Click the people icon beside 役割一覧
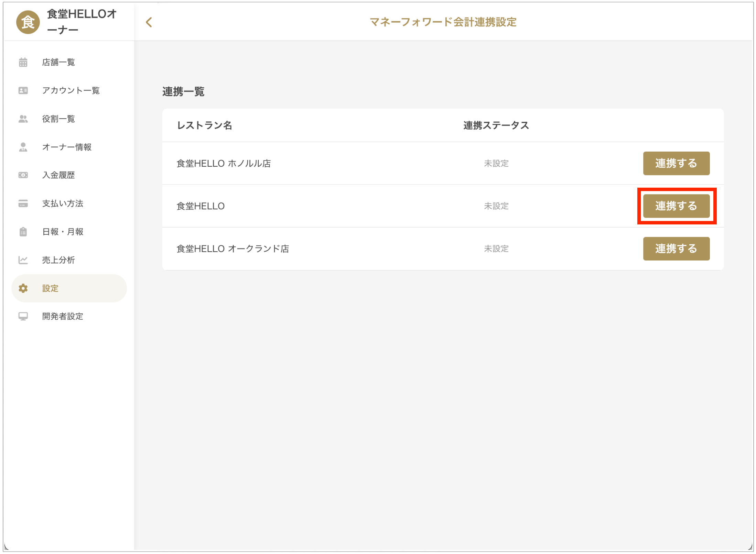756x554 pixels. pyautogui.click(x=23, y=119)
